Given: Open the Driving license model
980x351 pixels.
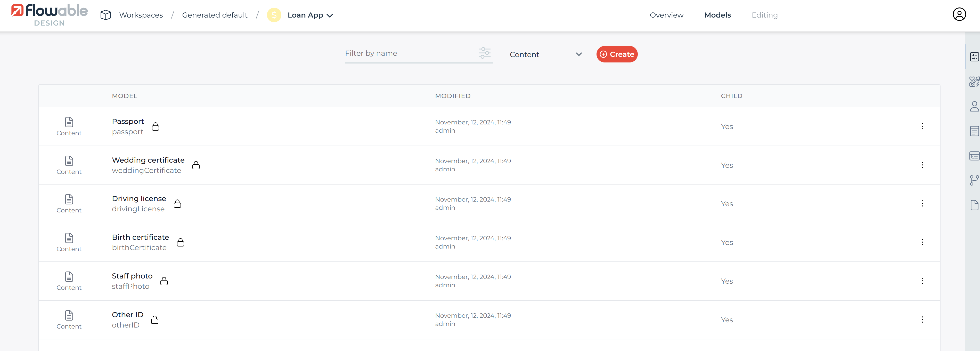Looking at the screenshot, I should click(x=139, y=198).
